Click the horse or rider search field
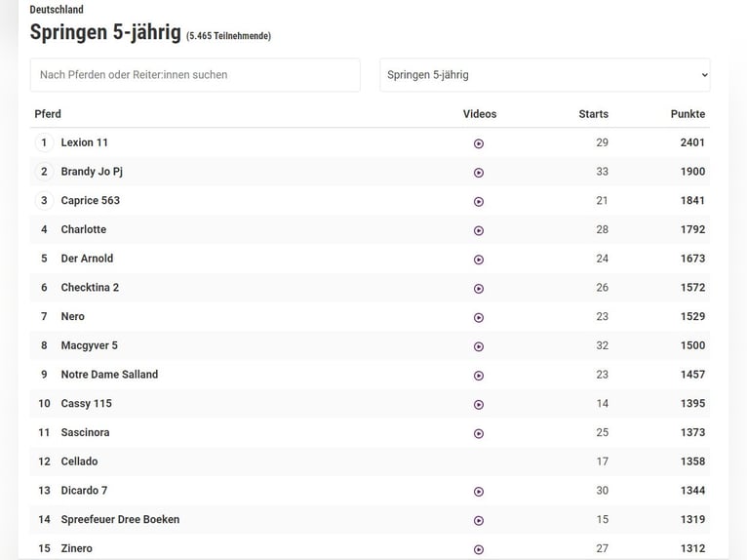747x560 pixels. tap(195, 75)
